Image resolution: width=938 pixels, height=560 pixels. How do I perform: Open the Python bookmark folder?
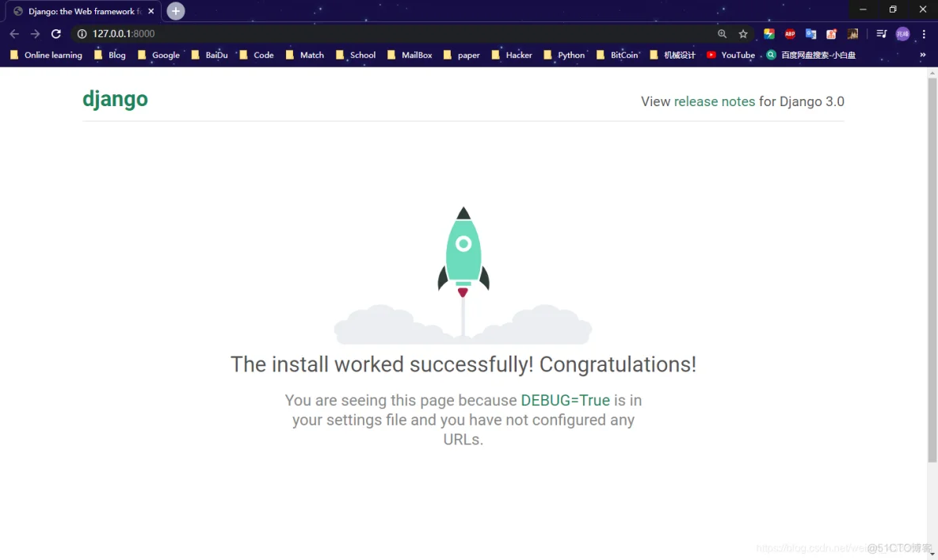564,55
